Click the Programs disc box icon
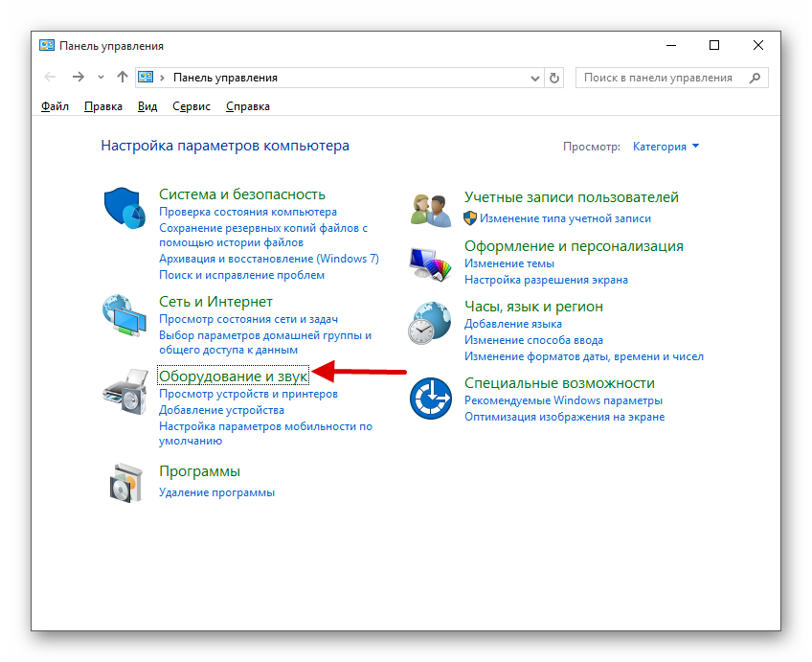The image size is (812, 662). coord(124,482)
